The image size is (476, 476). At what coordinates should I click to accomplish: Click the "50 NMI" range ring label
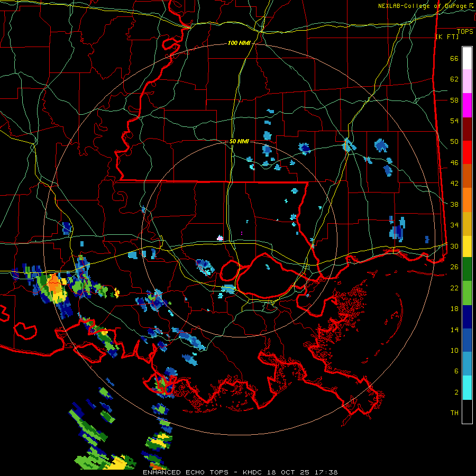click(x=239, y=141)
